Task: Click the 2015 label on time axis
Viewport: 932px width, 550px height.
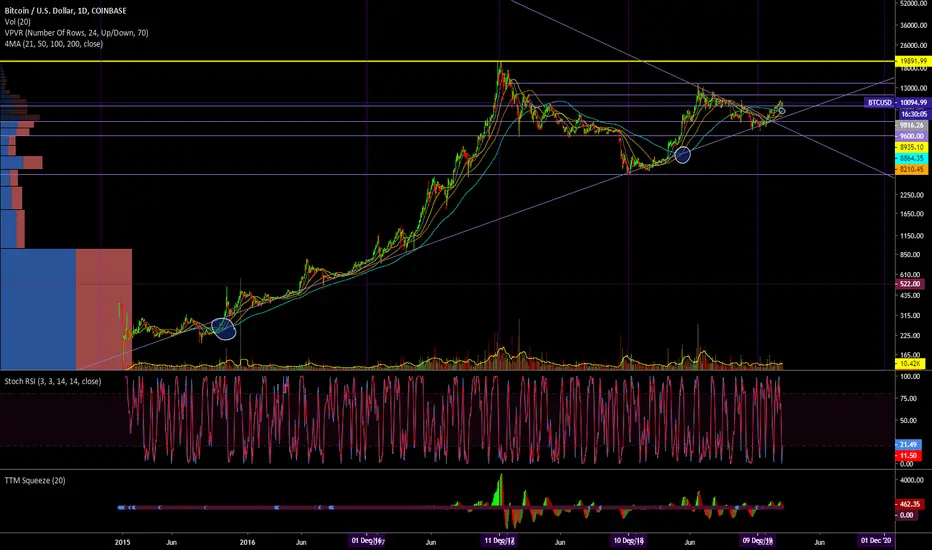Action: (x=122, y=542)
